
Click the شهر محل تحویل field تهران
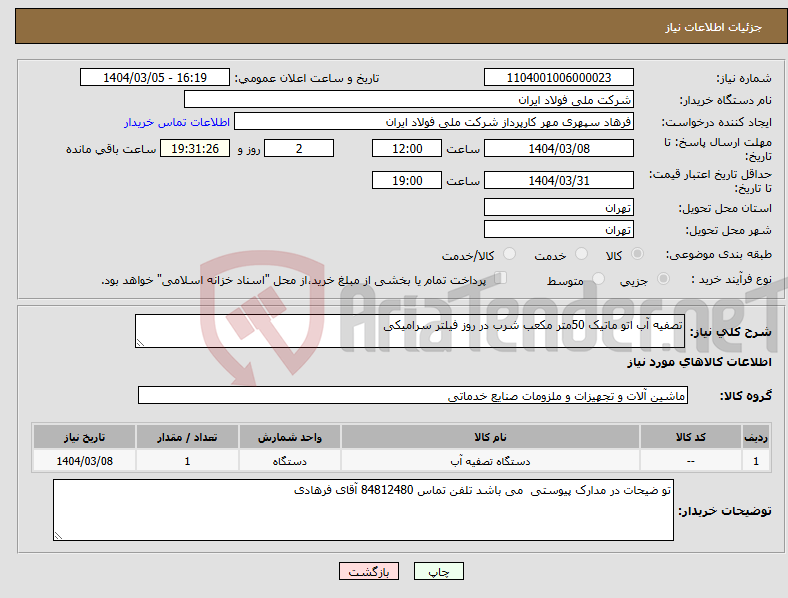coord(558,229)
